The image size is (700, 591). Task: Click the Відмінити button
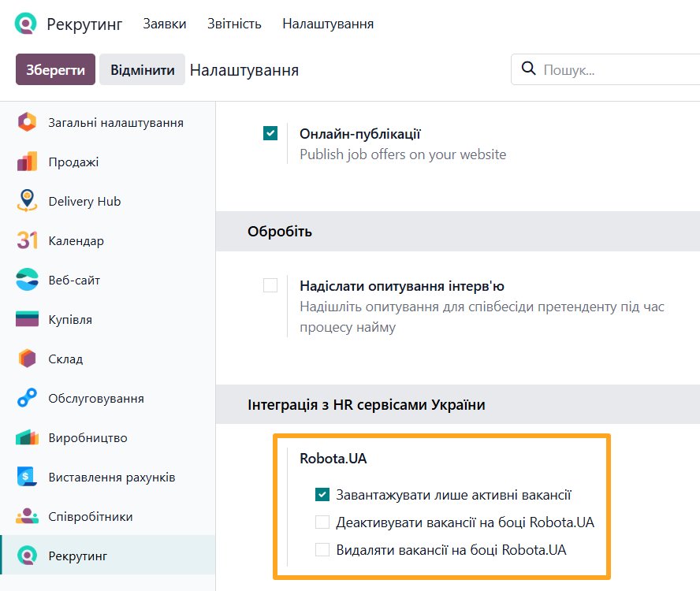(x=142, y=69)
